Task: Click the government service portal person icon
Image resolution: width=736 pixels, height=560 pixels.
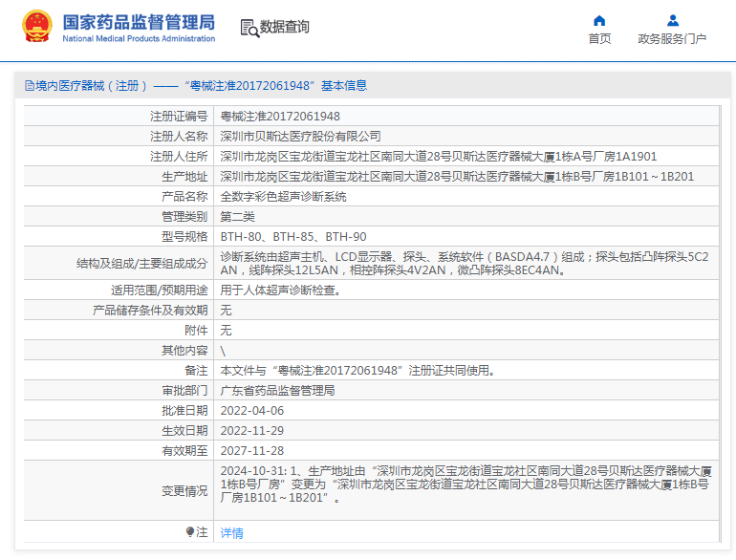Action: coord(672,20)
